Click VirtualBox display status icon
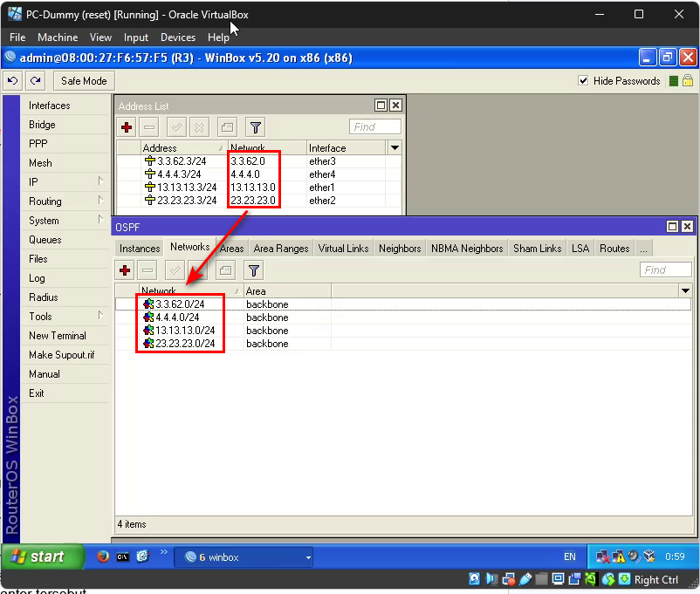 pyautogui.click(x=558, y=579)
